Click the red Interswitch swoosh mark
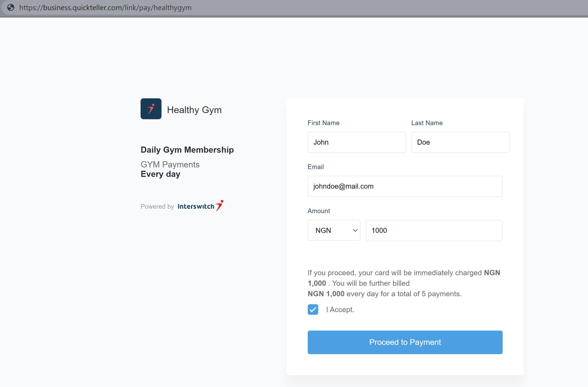 (x=219, y=205)
